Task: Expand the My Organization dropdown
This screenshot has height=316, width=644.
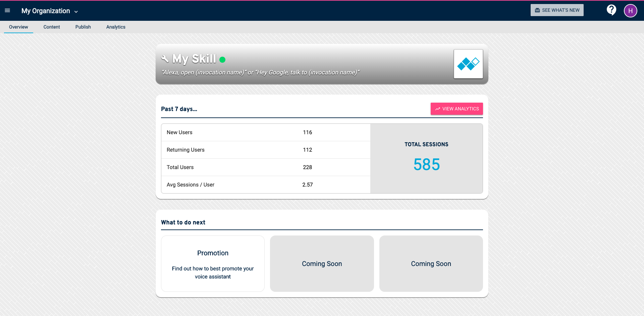Action: click(x=50, y=11)
